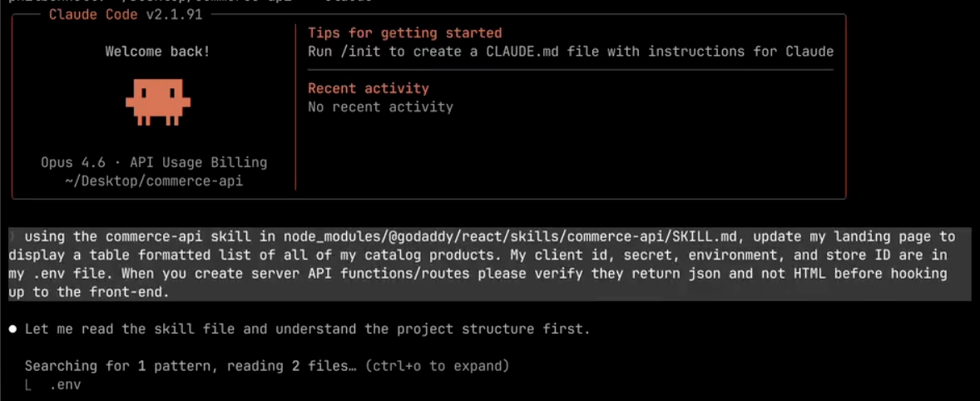The width and height of the screenshot is (980, 401).
Task: Click the highlighted user prompt message
Action: click(x=483, y=264)
